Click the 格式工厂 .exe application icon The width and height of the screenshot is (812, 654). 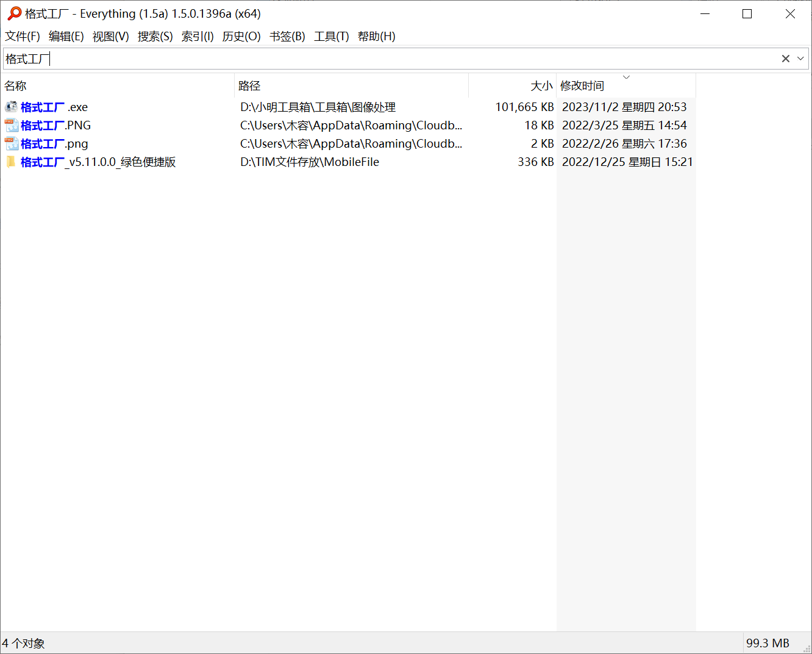point(11,107)
